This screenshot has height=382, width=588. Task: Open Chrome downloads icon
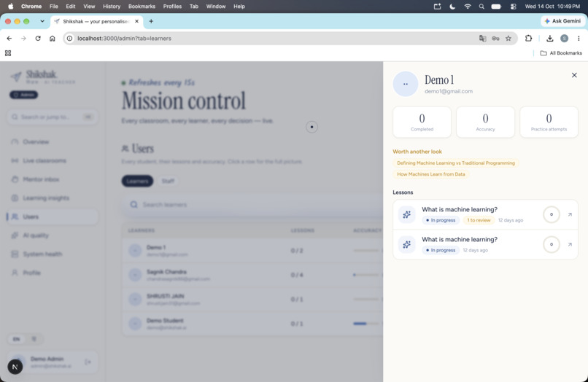pyautogui.click(x=550, y=38)
